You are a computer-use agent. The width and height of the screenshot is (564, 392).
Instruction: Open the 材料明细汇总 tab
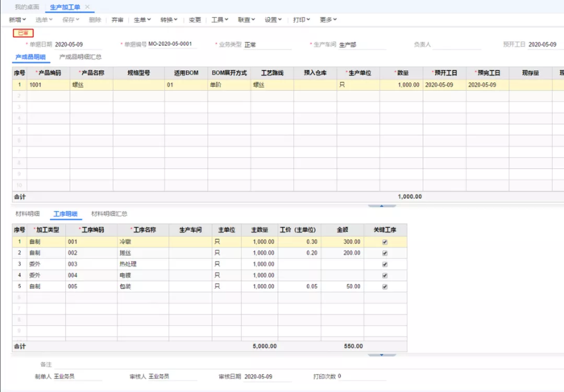point(109,214)
